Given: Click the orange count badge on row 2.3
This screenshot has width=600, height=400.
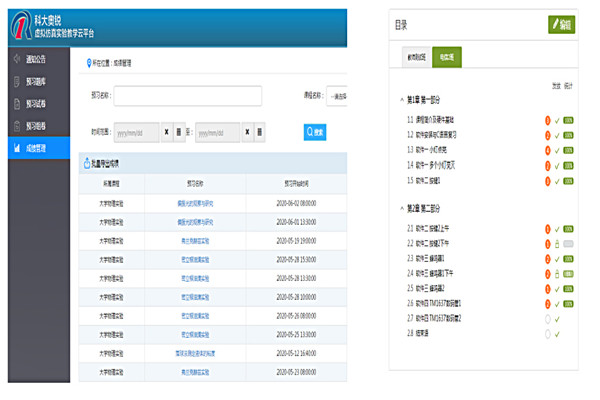Looking at the screenshot, I should 548,259.
